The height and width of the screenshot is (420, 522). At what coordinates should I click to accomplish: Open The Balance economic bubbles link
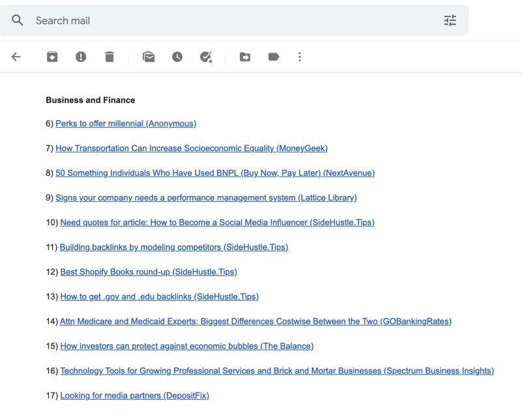pyautogui.click(x=187, y=346)
